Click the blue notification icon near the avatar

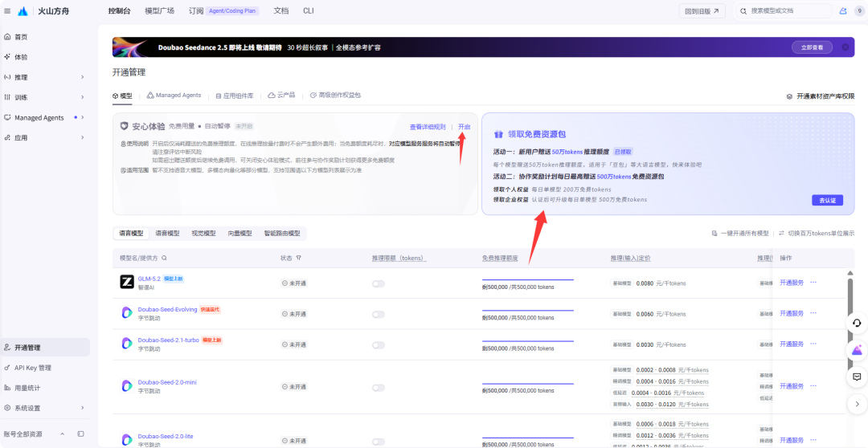click(843, 11)
